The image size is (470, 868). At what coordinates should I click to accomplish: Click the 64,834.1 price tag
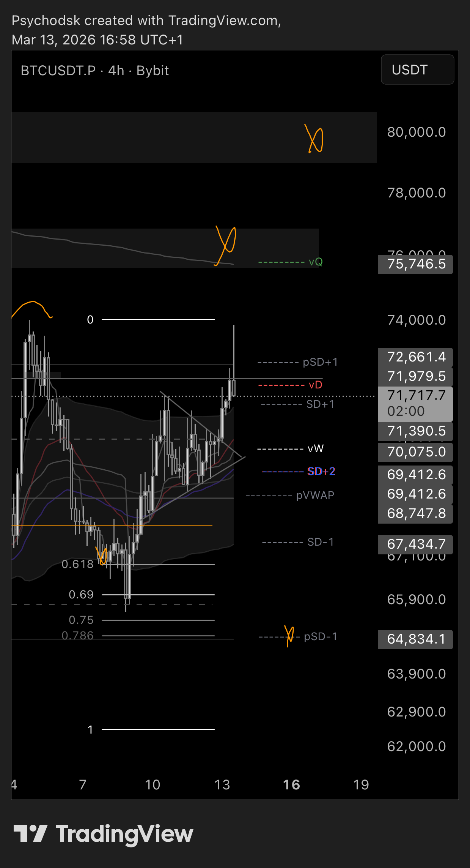pos(415,639)
